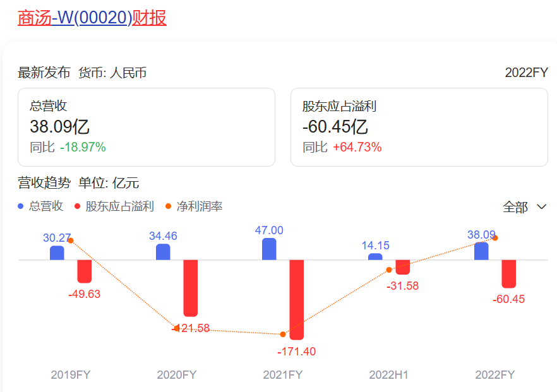Image resolution: width=557 pixels, height=392 pixels.
Task: Click the 2022FY loss bar -60.45
Action: 509,274
